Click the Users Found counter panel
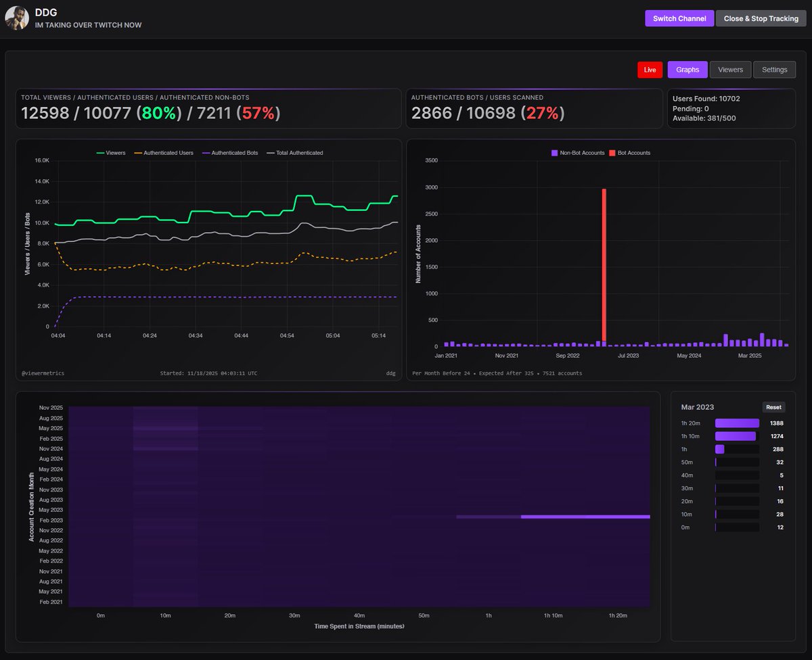 coord(731,108)
